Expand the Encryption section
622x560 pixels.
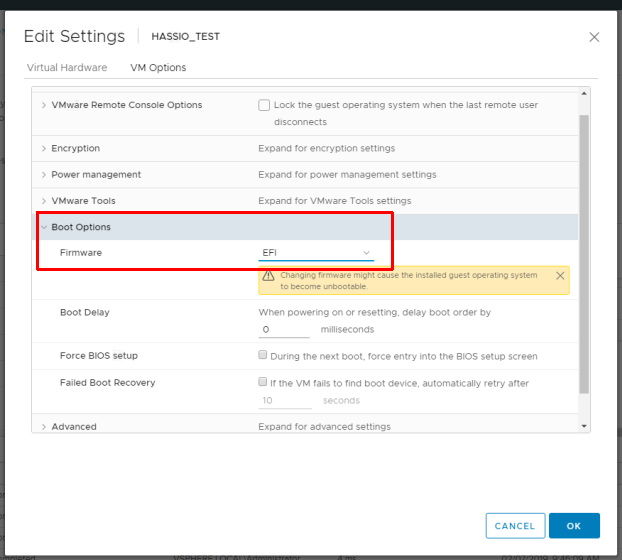(x=44, y=148)
